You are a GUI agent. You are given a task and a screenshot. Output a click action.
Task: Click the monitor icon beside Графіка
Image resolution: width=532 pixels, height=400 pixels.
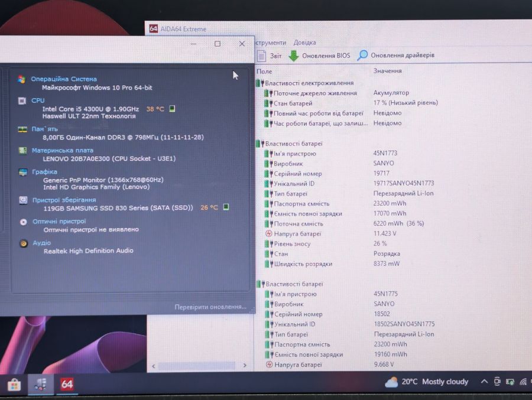(22, 172)
